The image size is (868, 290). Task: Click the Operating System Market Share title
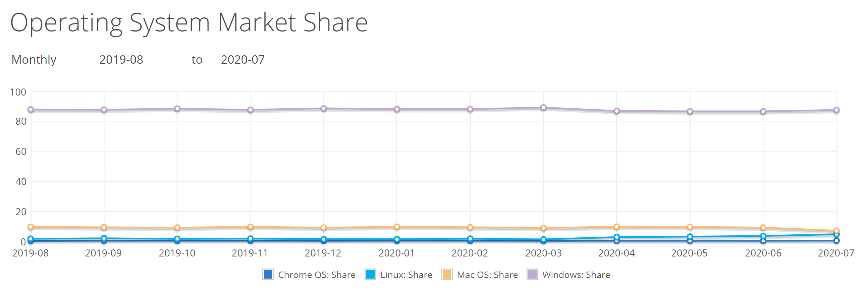(189, 22)
